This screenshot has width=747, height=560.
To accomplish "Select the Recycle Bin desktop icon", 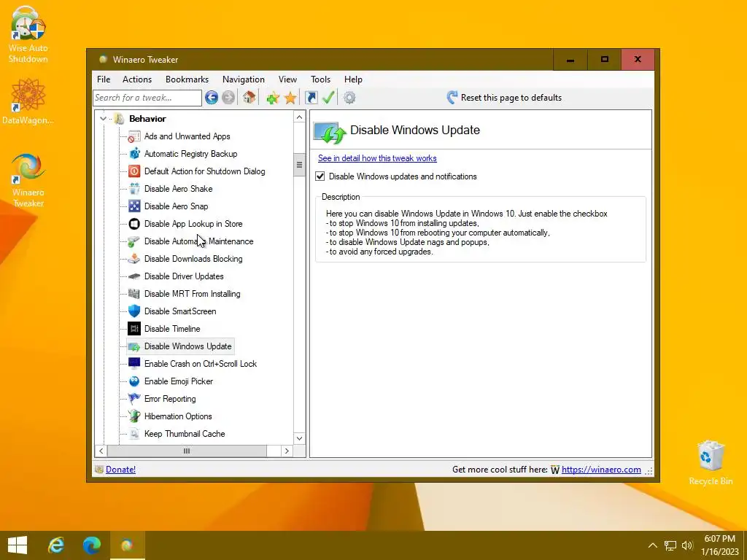I will pos(711,463).
